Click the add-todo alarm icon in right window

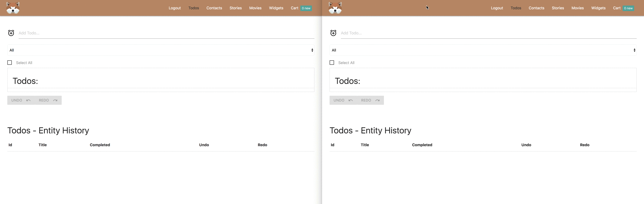333,33
